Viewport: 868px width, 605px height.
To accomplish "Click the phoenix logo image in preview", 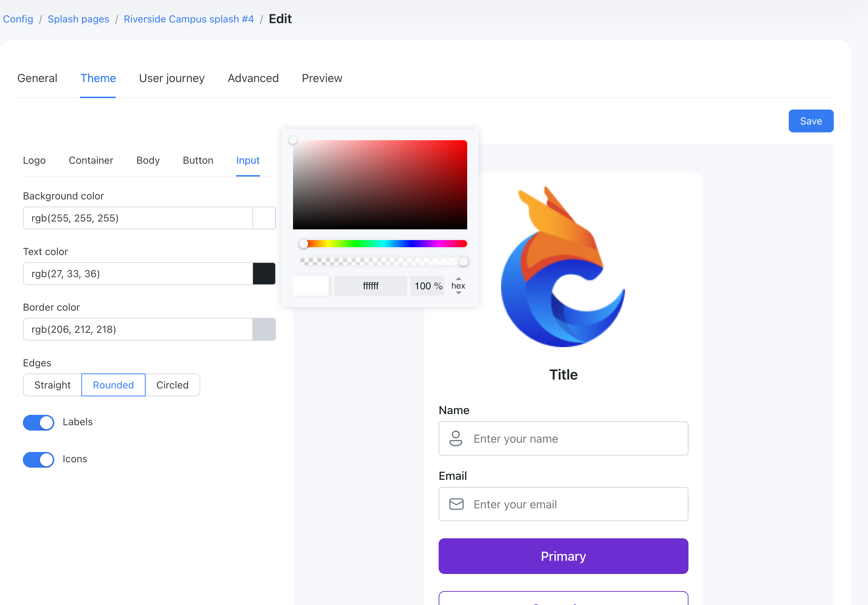I will pyautogui.click(x=563, y=266).
